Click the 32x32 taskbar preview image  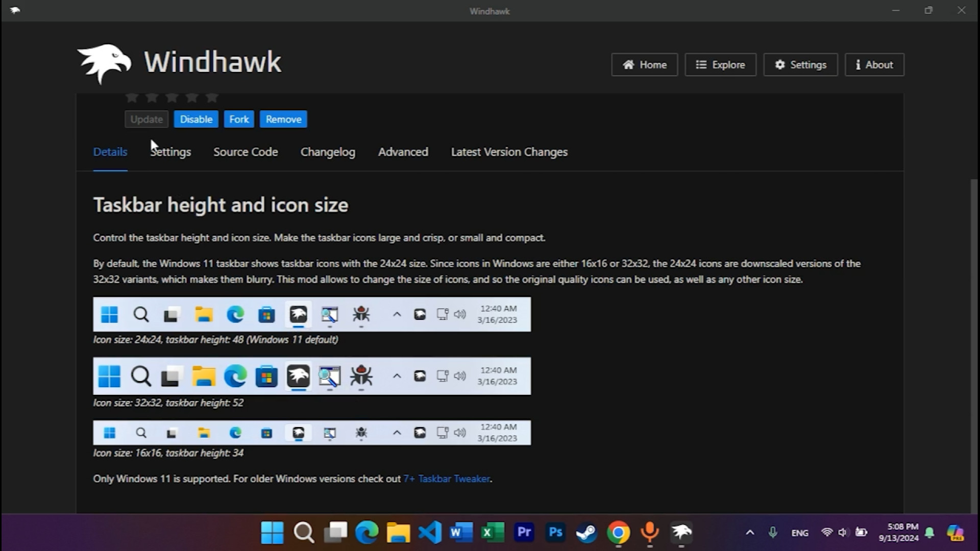[312, 376]
